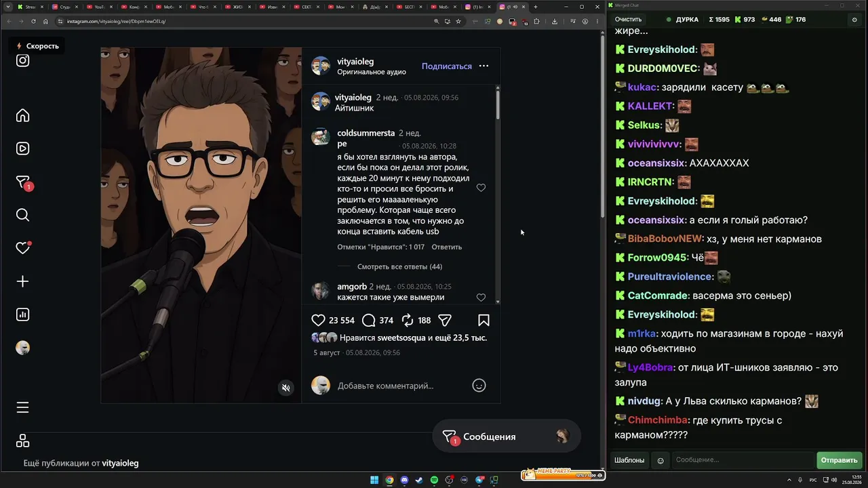Open the Instagram logo home link

click(x=22, y=60)
